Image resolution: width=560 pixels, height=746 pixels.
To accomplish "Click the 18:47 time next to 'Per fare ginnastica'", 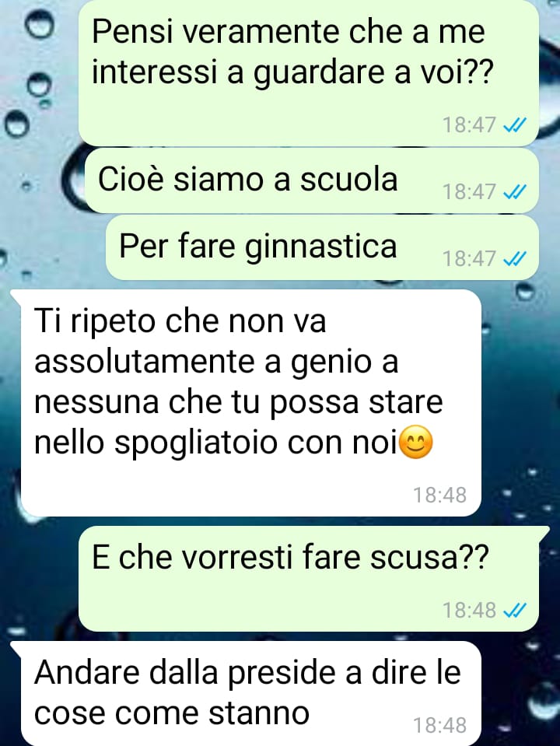I will [469, 259].
